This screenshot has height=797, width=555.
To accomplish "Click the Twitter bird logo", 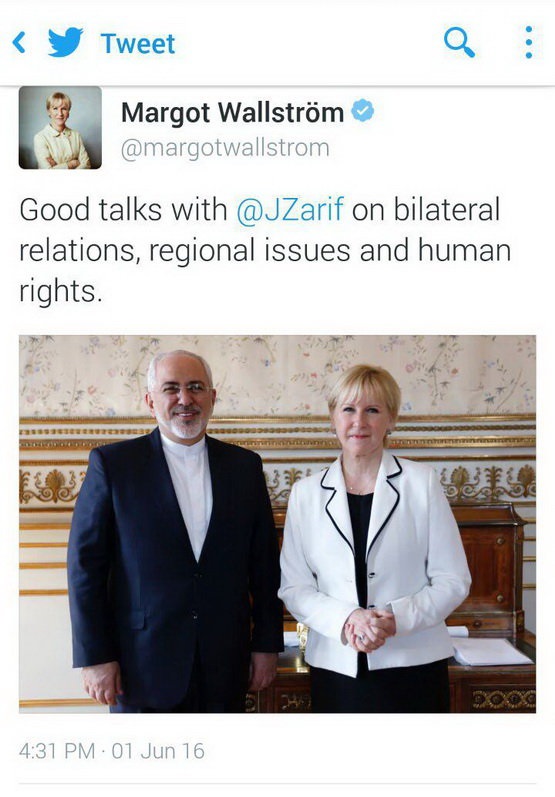I will (x=66, y=42).
